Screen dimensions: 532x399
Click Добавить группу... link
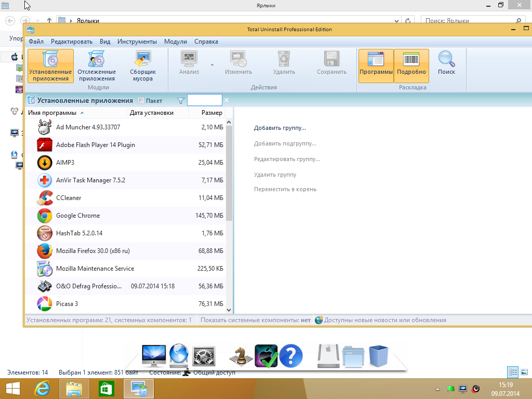click(280, 128)
